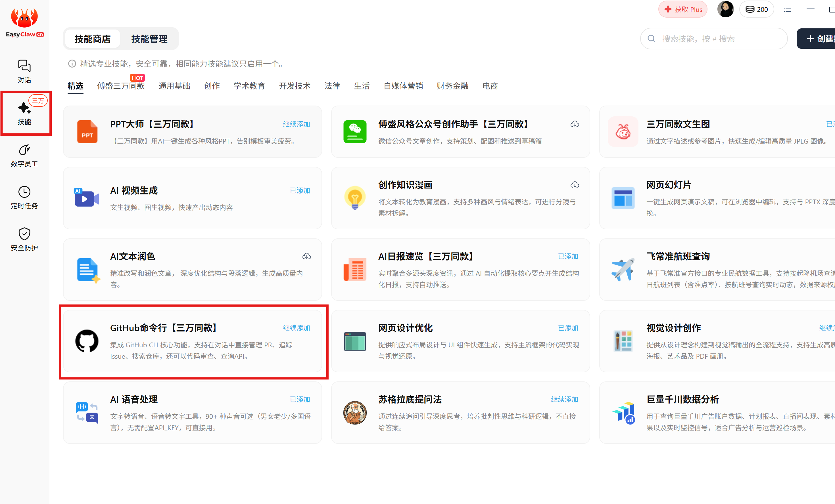
Task: Open the list menu icon at top right
Action: 788,9
